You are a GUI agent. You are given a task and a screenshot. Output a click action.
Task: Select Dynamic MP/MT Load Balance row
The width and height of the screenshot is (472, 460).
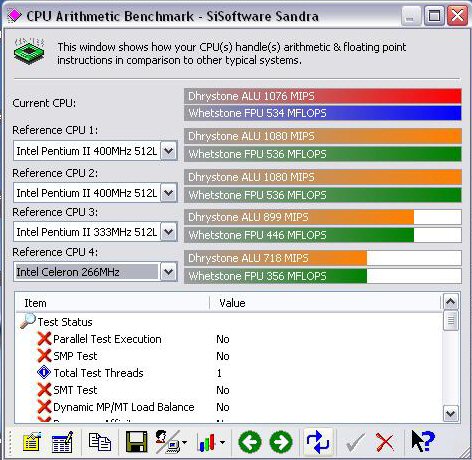[x=124, y=407]
